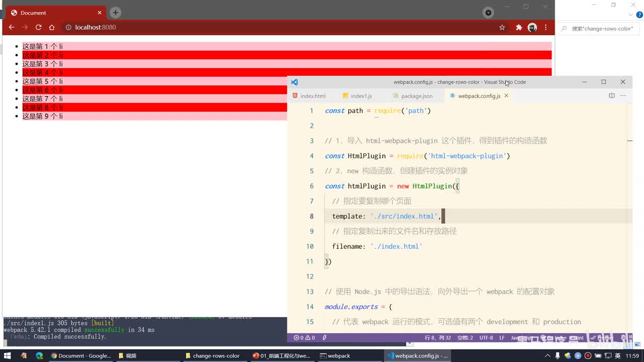The image size is (644, 362).
Task: Open the Chrome extensions puzzle icon
Action: [x=519, y=27]
